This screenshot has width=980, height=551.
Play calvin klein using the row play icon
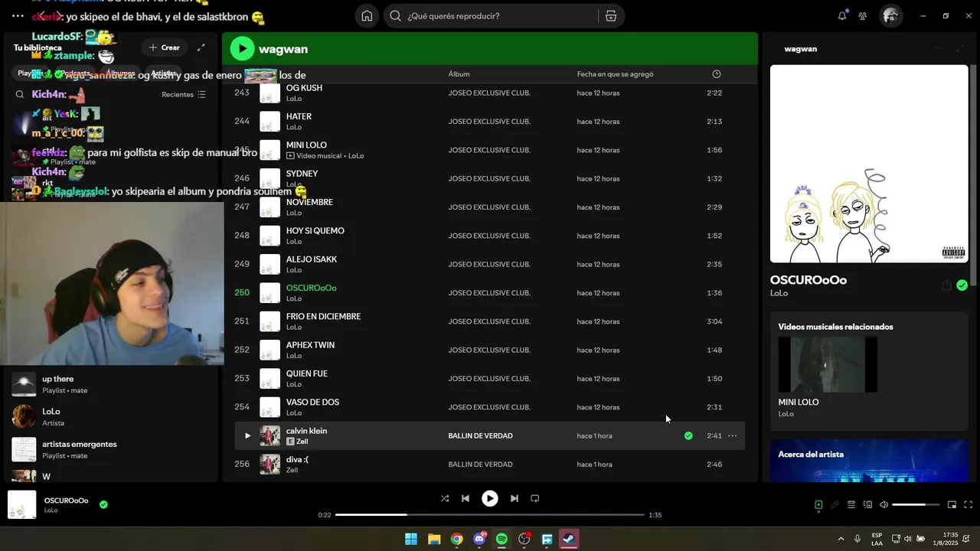[247, 435]
